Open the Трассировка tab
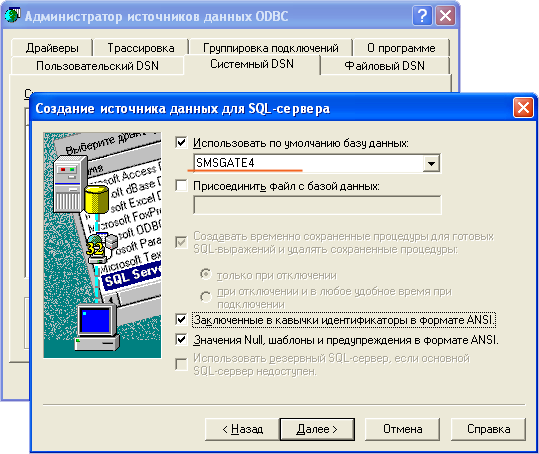The height and width of the screenshot is (454, 539). click(141, 48)
